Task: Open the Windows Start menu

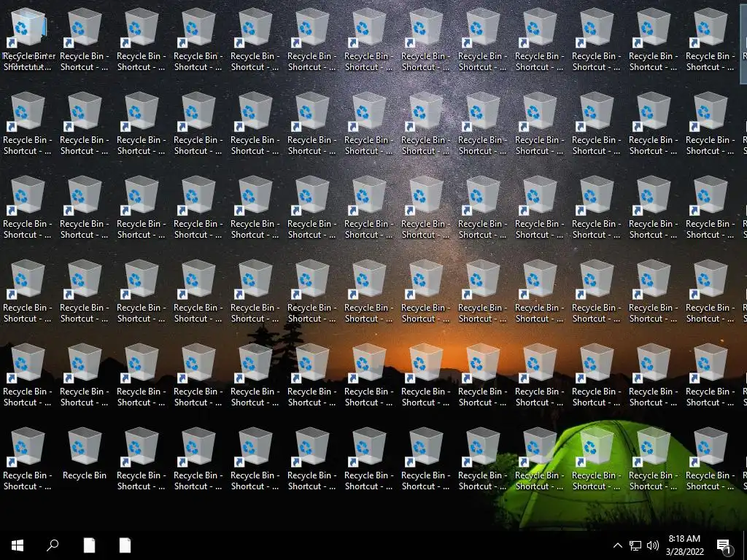Action: 18,545
